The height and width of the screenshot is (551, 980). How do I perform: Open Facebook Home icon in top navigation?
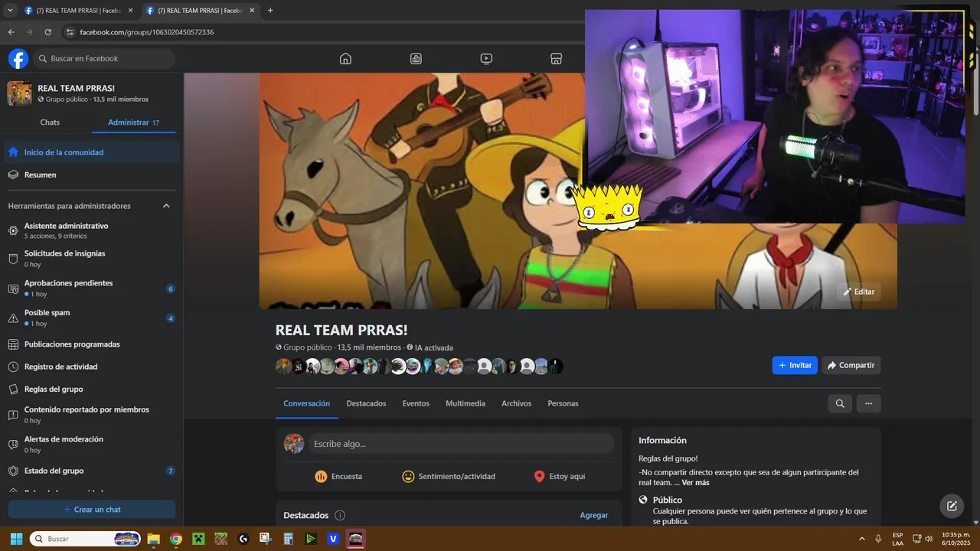345,59
